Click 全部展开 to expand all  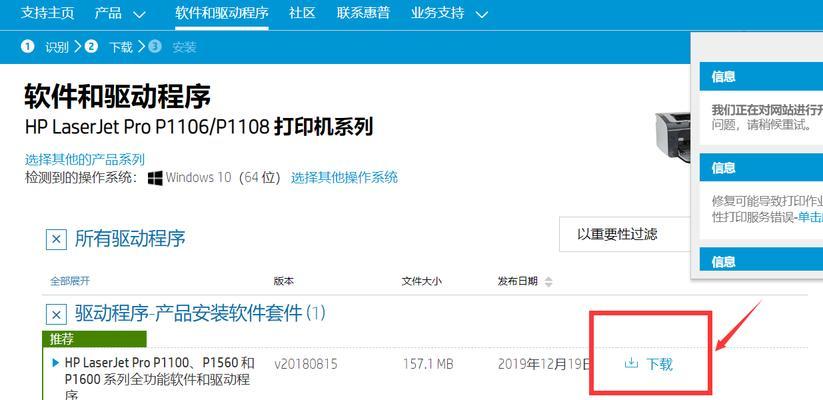[70, 281]
